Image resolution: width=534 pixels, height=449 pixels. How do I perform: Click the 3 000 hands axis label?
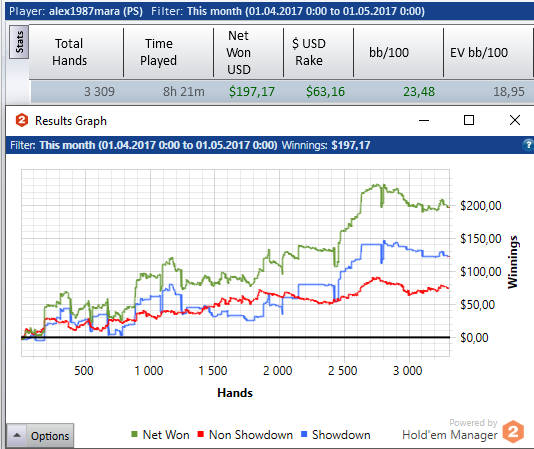(407, 371)
